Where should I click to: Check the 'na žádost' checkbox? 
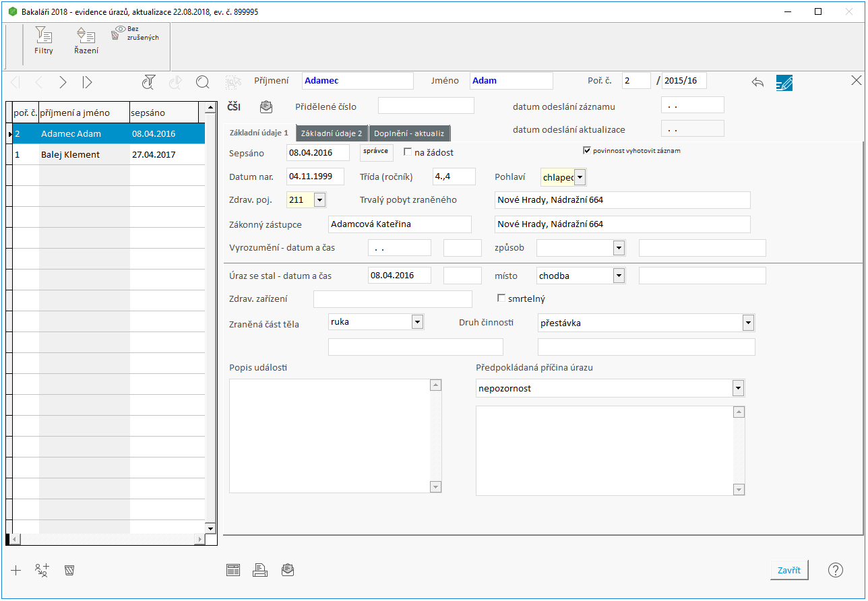coord(408,152)
